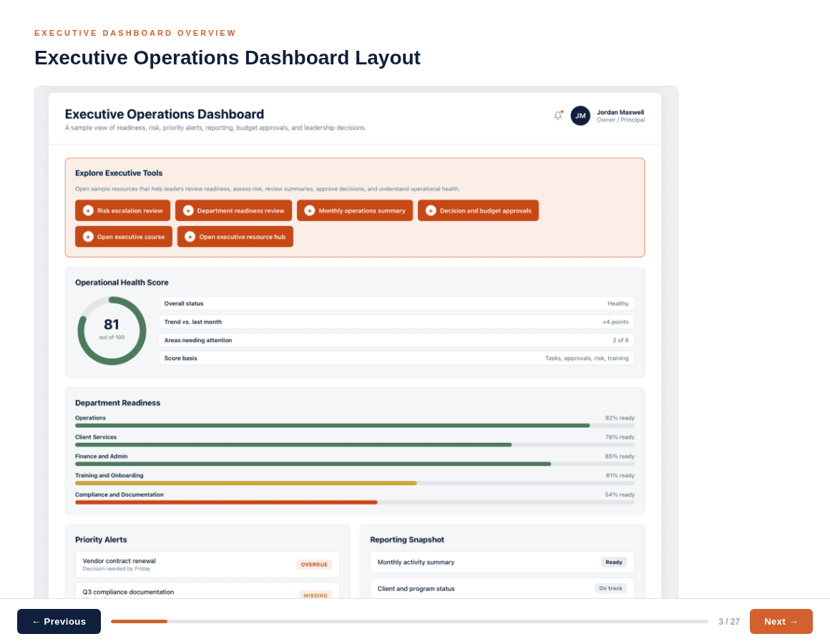Image resolution: width=830 pixels, height=644 pixels.
Task: Select the Overall status row
Action: (396, 303)
